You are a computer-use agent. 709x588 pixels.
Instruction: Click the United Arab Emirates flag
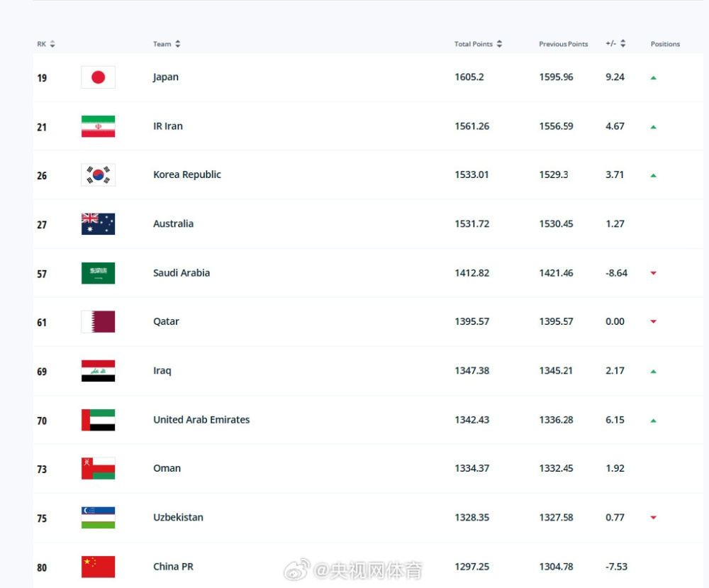98,420
